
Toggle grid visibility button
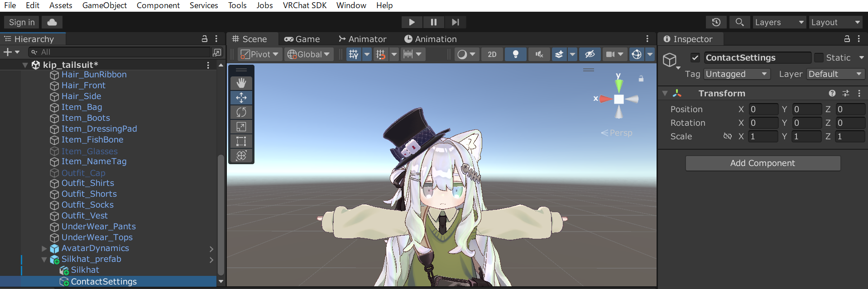[x=354, y=54]
